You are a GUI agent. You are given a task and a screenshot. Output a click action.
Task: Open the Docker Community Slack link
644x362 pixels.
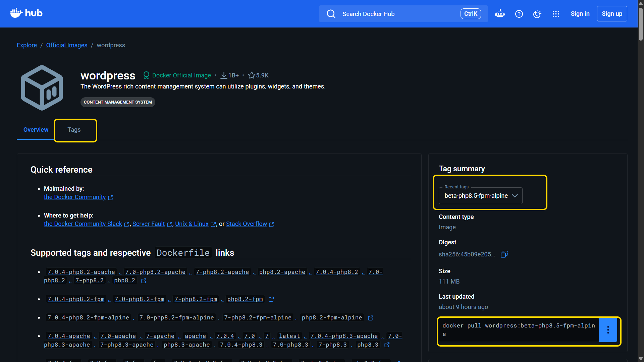[x=83, y=224]
